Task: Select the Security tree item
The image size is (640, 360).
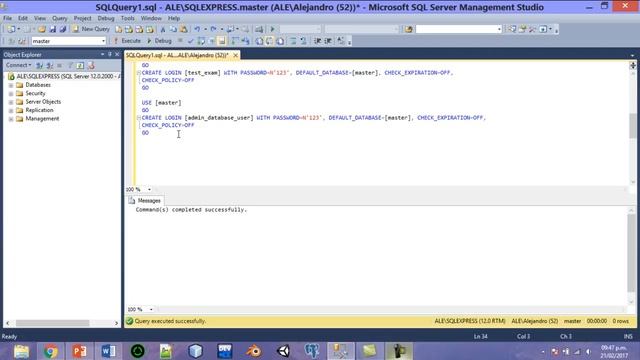Action: (35, 93)
